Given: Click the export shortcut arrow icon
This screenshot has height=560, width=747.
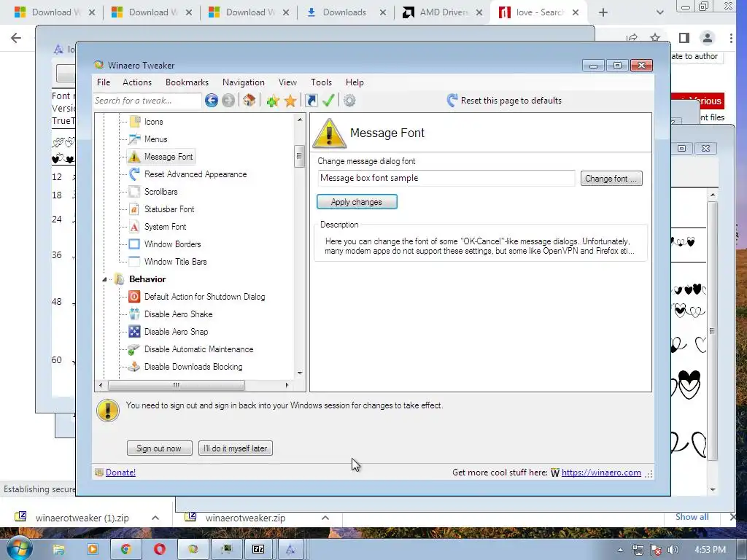Looking at the screenshot, I should tap(311, 101).
